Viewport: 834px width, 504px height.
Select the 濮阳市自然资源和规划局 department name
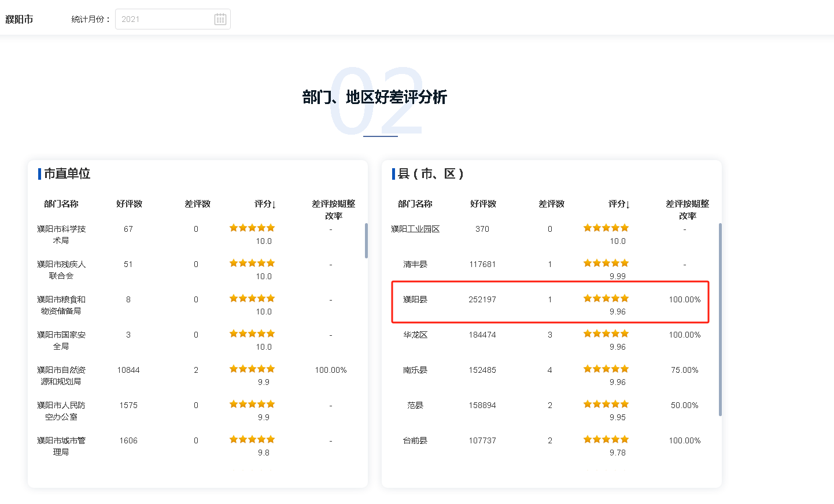(x=61, y=376)
